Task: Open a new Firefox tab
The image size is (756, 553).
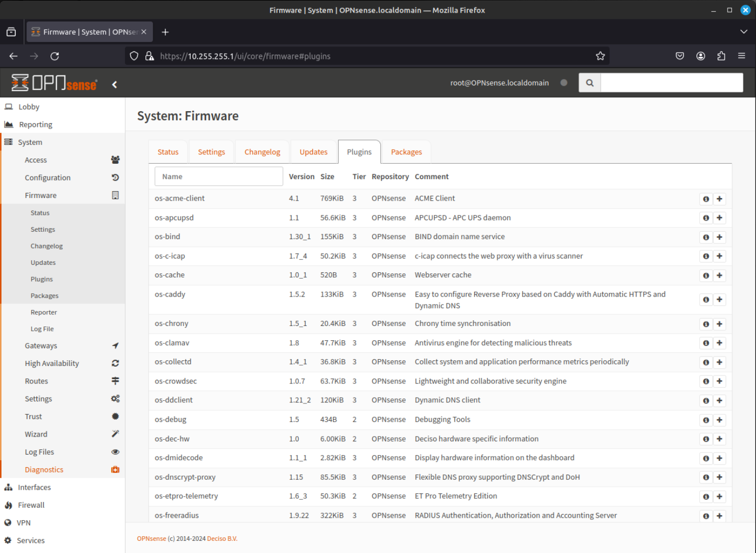Action: pyautogui.click(x=165, y=32)
